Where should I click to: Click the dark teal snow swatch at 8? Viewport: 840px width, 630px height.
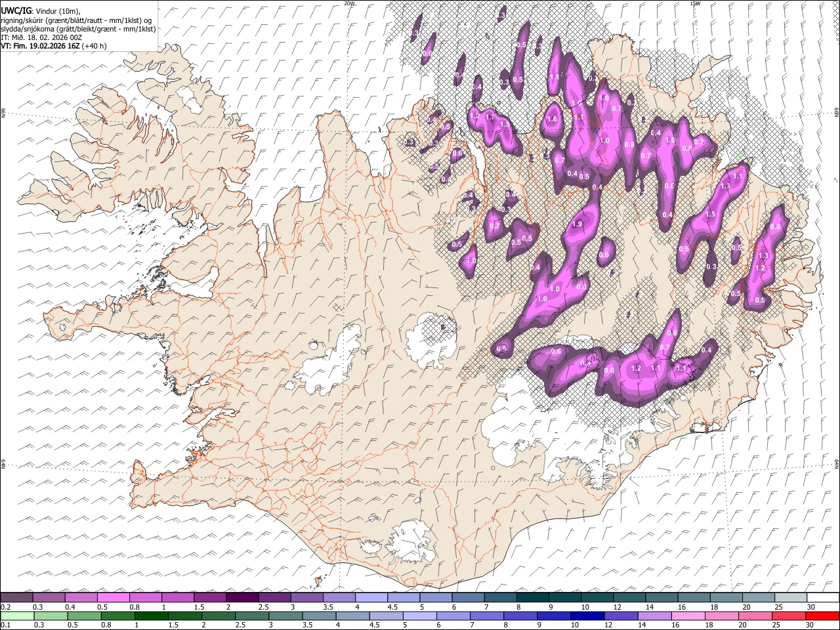tap(532, 598)
